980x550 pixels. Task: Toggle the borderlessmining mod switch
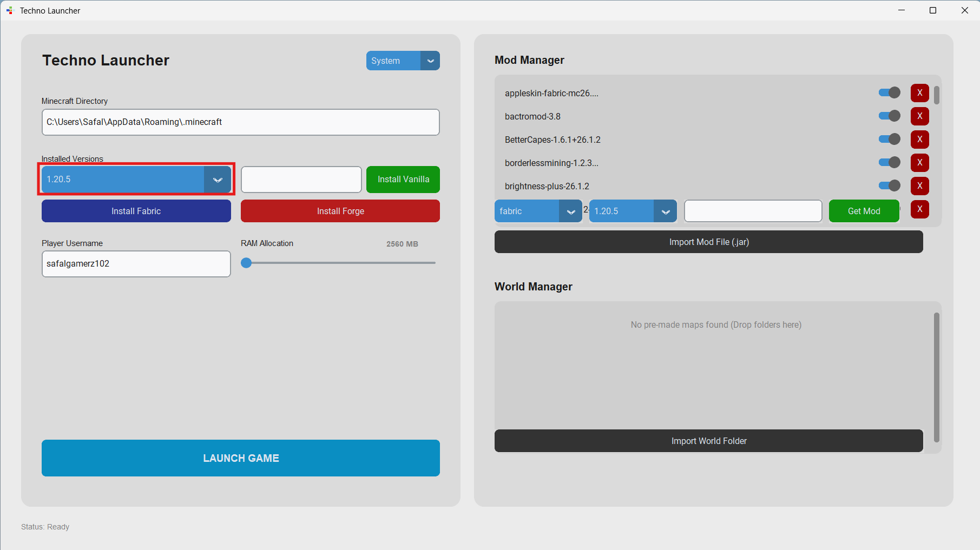pyautogui.click(x=889, y=162)
